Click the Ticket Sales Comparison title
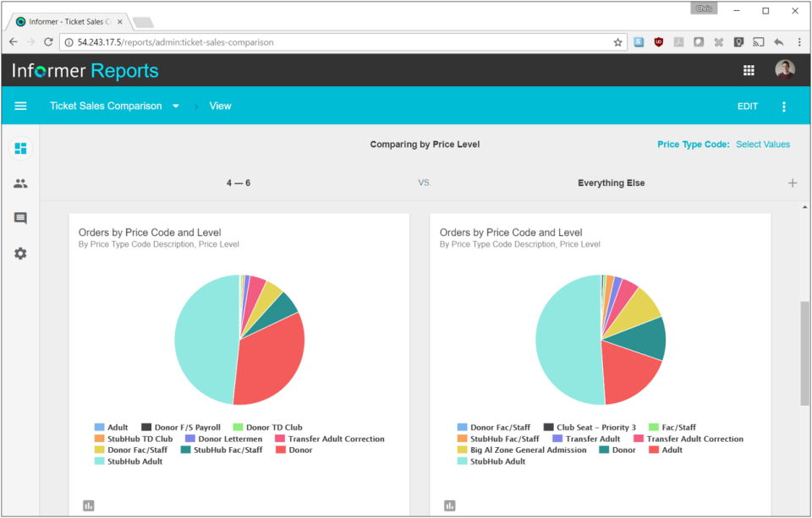Image resolution: width=812 pixels, height=518 pixels. coord(106,106)
